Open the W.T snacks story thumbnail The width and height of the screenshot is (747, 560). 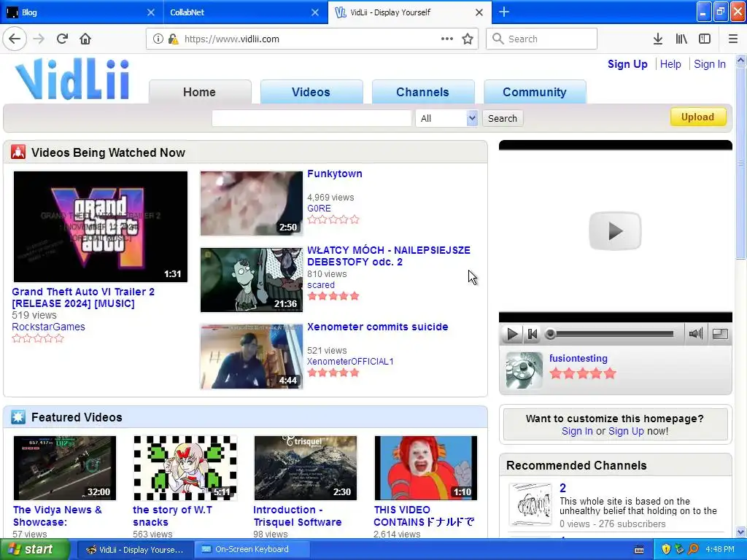185,467
